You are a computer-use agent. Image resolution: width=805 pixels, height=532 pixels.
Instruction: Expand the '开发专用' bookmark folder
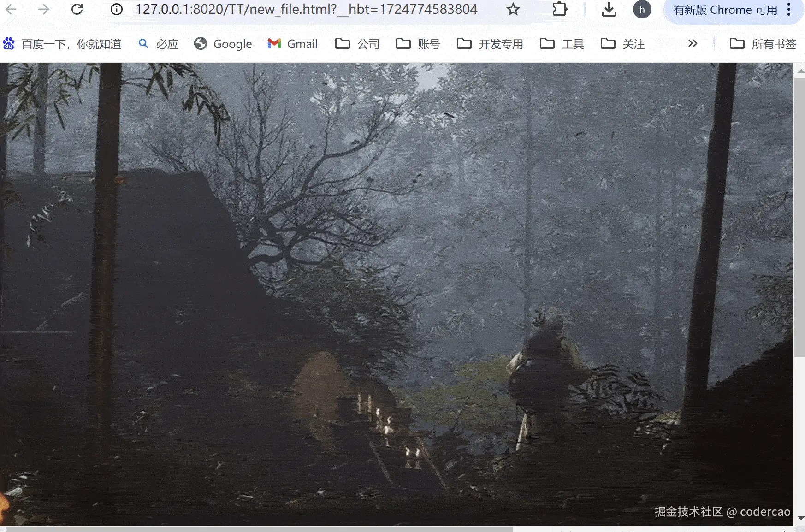tap(490, 44)
